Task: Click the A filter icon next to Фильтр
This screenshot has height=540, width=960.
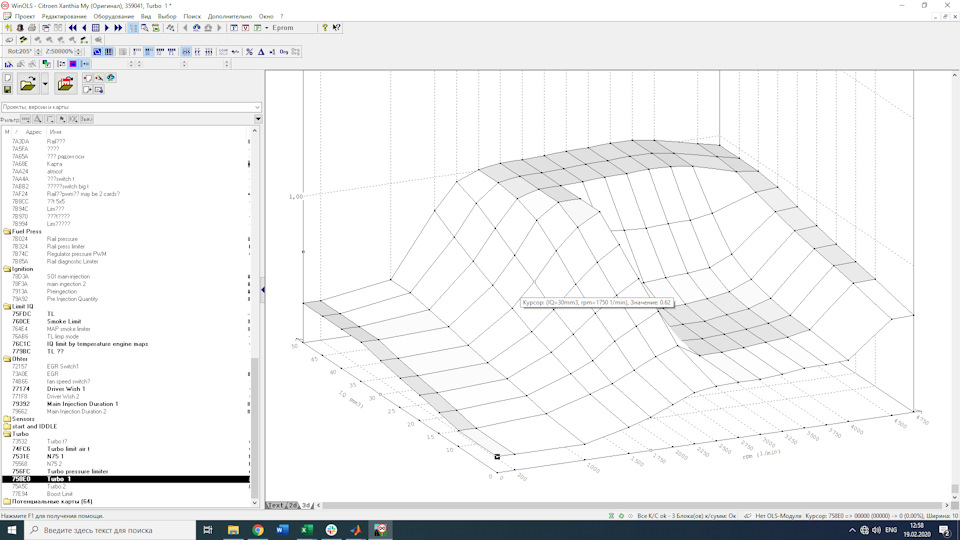Action: (37, 119)
